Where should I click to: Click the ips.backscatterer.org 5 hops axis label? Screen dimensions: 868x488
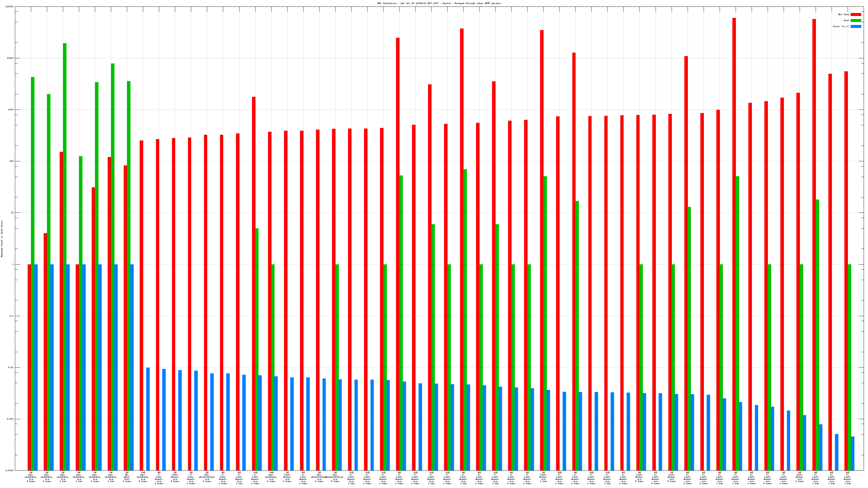coord(335,477)
